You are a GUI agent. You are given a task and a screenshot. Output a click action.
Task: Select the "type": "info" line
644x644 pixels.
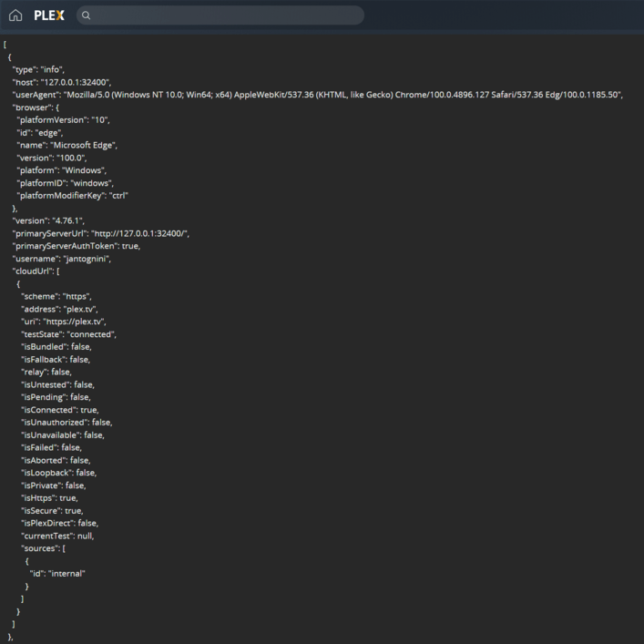click(38, 69)
